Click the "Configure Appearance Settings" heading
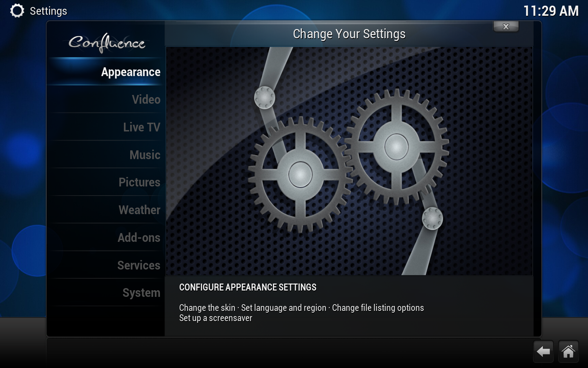This screenshot has width=588, height=368. [247, 287]
